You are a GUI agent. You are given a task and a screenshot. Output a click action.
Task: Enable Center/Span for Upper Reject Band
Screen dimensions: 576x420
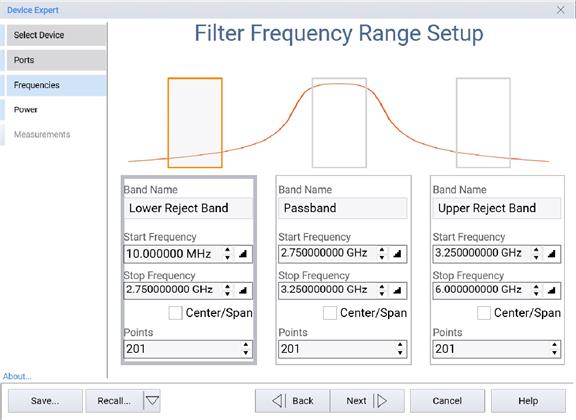point(483,313)
